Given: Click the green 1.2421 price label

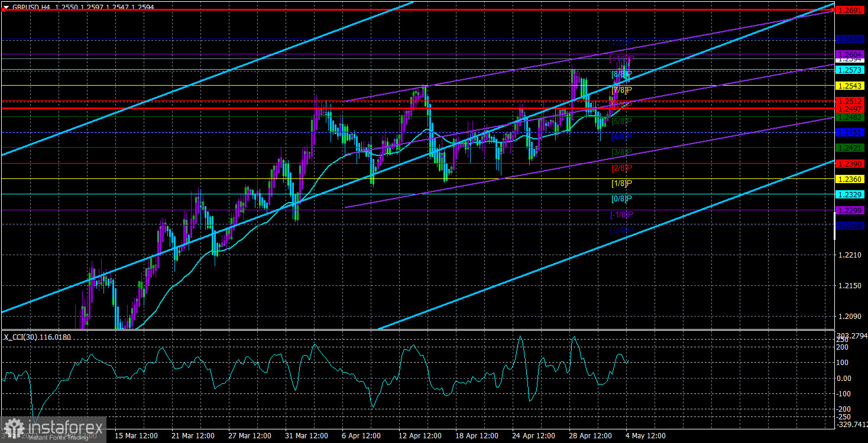Looking at the screenshot, I should pos(850,148).
